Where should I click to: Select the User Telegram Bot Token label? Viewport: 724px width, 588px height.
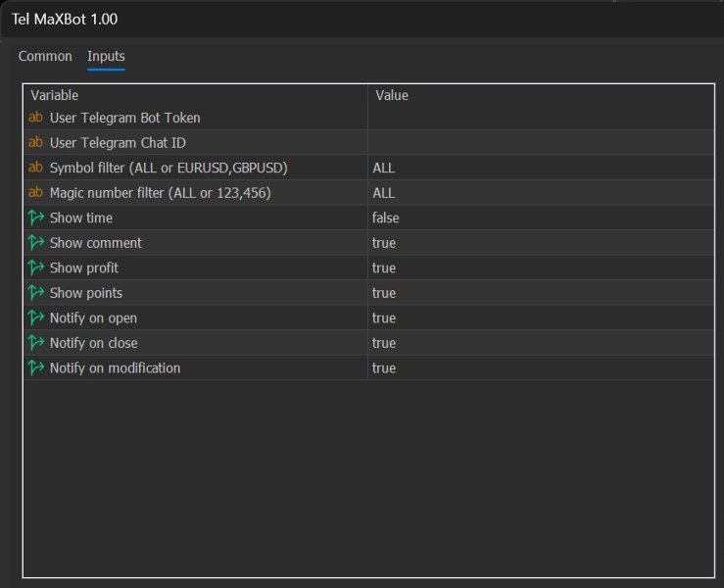[x=125, y=118]
